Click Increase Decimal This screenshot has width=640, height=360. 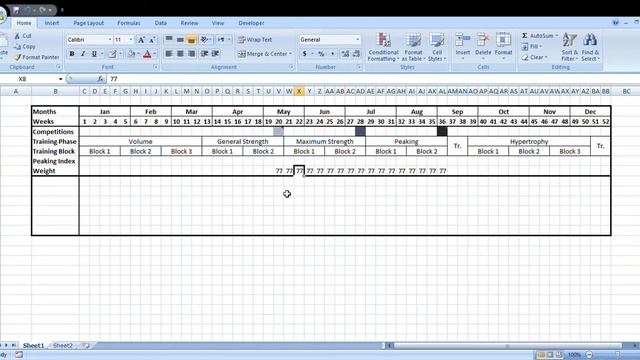coord(345,53)
